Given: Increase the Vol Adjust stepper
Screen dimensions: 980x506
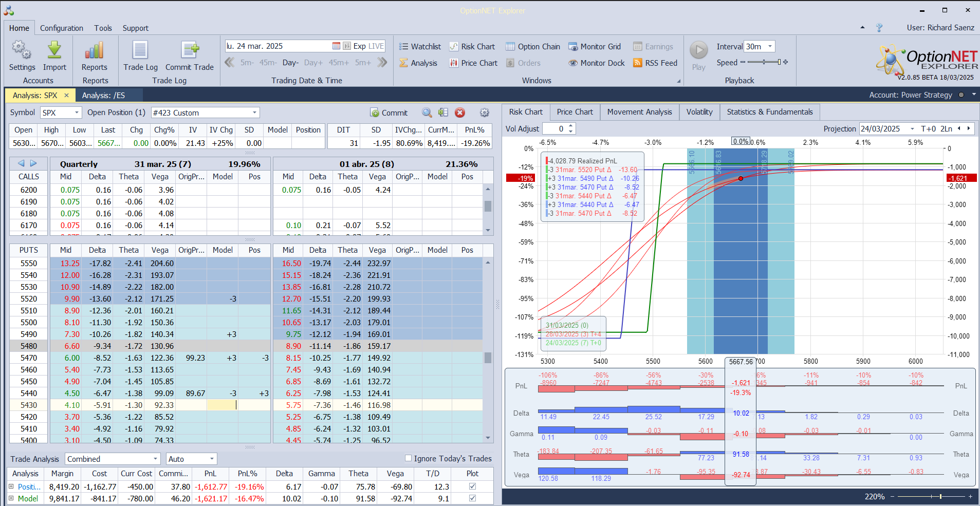Looking at the screenshot, I should (x=570, y=126).
